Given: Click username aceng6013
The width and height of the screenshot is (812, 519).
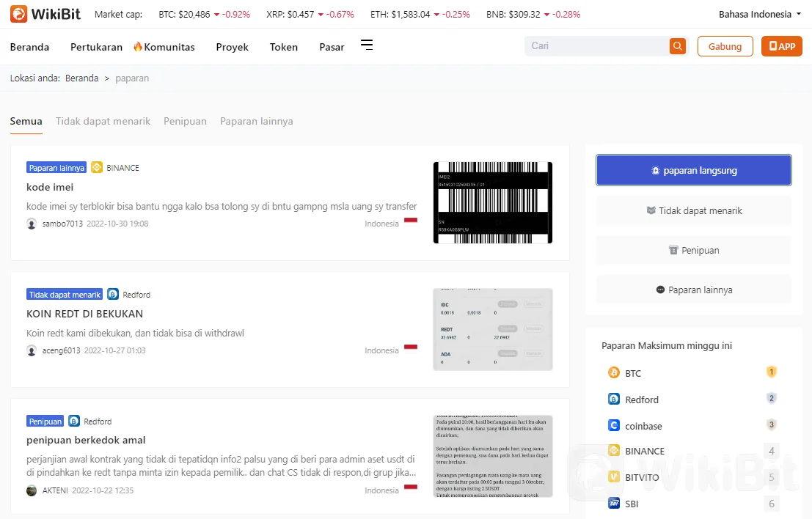Looking at the screenshot, I should pyautogui.click(x=61, y=350).
